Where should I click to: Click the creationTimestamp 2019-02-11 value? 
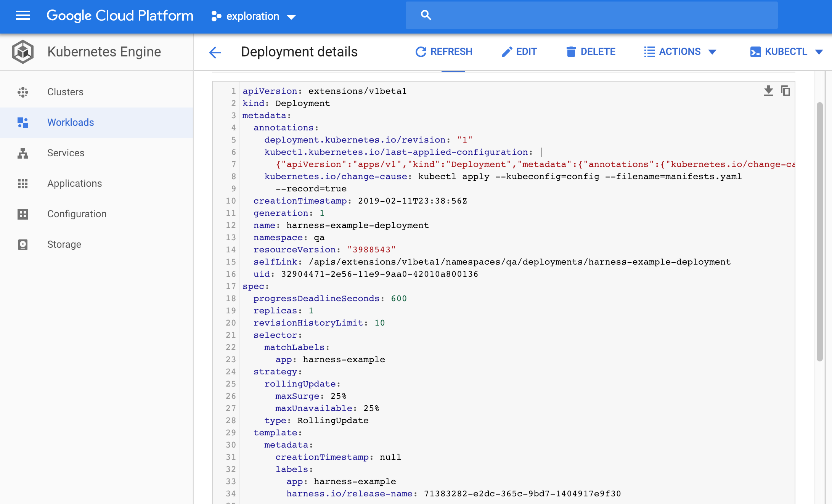pyautogui.click(x=413, y=201)
